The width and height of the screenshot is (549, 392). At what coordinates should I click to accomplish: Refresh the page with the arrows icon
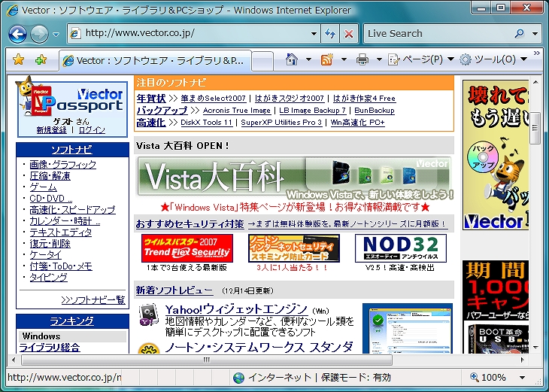click(x=330, y=34)
